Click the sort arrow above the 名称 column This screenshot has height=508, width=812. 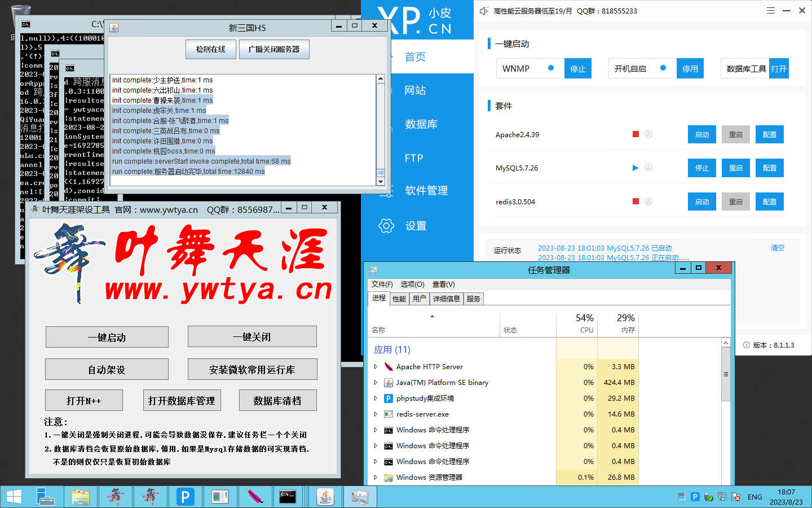point(433,316)
